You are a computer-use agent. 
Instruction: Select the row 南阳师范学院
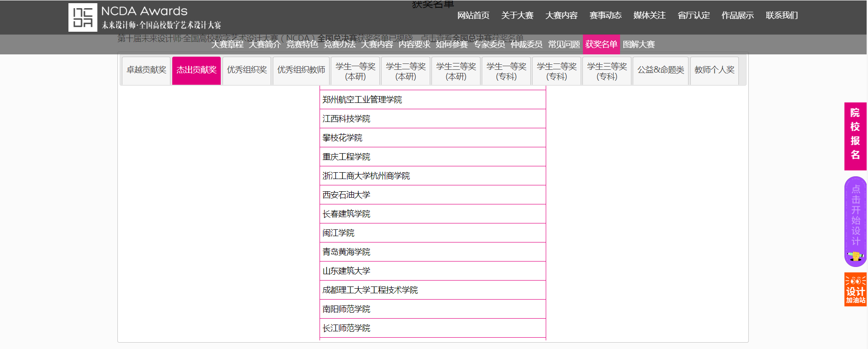click(433, 309)
